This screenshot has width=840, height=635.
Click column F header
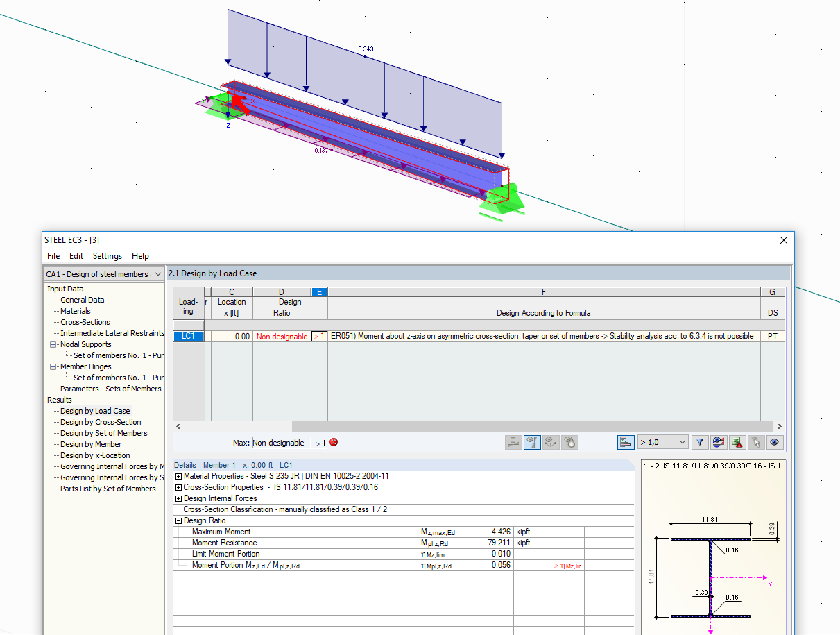pos(544,292)
